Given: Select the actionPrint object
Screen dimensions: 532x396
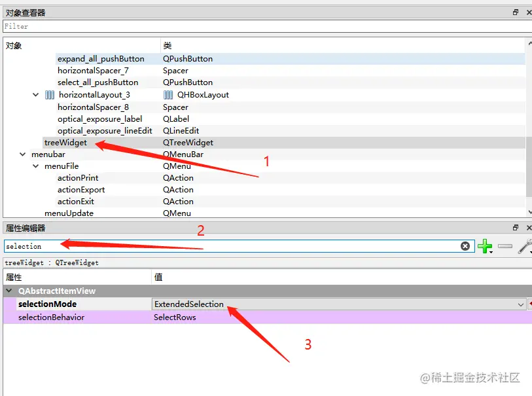Looking at the screenshot, I should (x=78, y=178).
